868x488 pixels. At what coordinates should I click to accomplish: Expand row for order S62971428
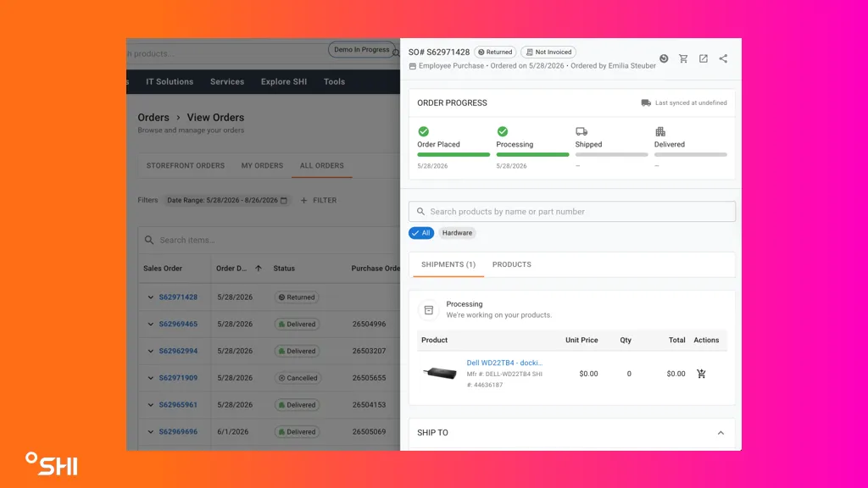coord(151,297)
